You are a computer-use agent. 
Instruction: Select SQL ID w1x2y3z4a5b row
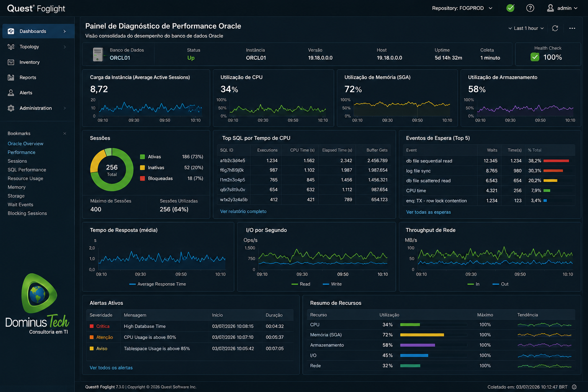pos(304,199)
